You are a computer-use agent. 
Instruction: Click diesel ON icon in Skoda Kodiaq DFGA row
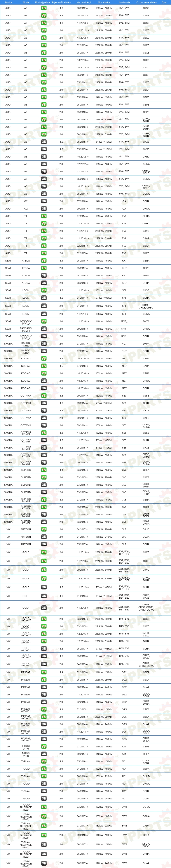pos(44,381)
